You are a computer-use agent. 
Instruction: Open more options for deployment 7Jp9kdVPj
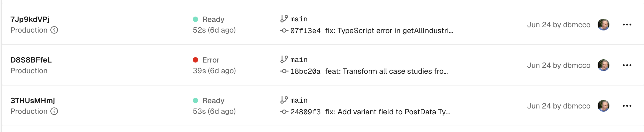pos(627,25)
